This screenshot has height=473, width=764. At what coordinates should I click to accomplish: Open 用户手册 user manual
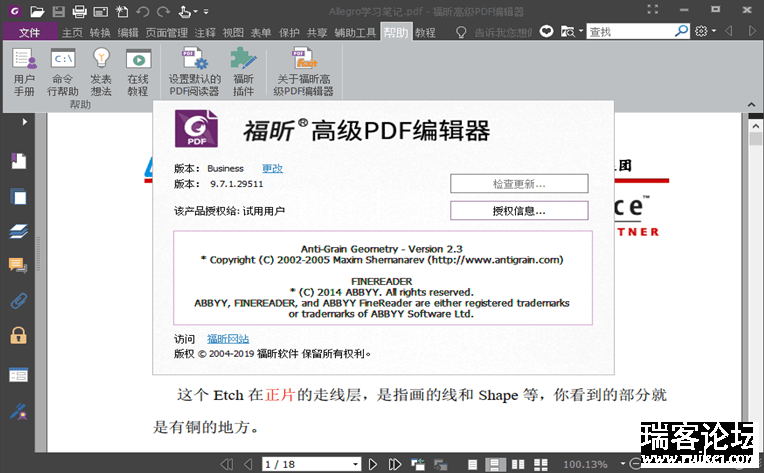24,72
